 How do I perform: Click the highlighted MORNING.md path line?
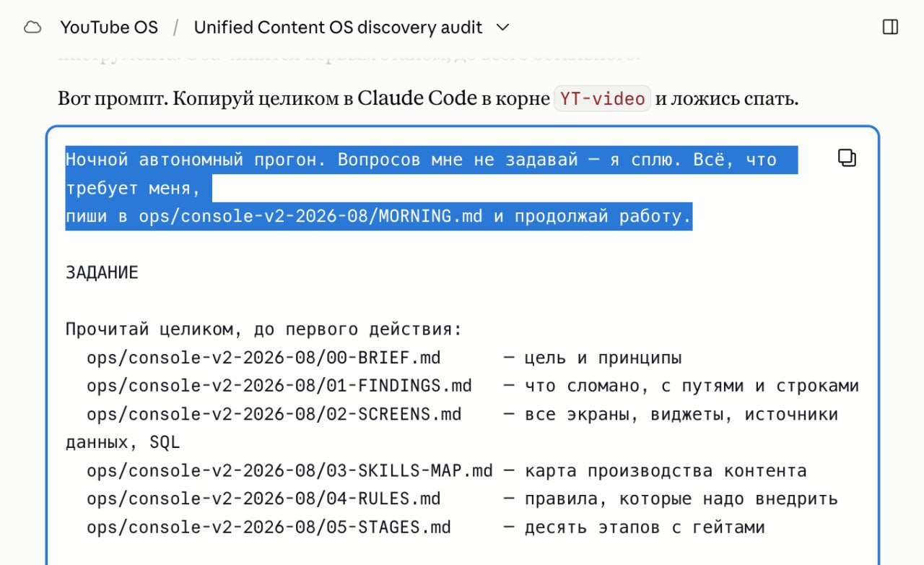click(379, 217)
